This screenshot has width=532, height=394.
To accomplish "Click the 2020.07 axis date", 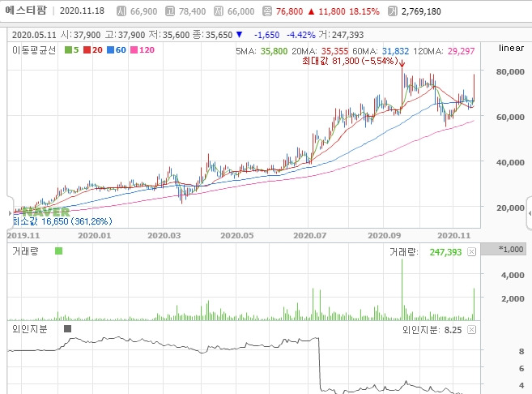I will click(x=310, y=236).
